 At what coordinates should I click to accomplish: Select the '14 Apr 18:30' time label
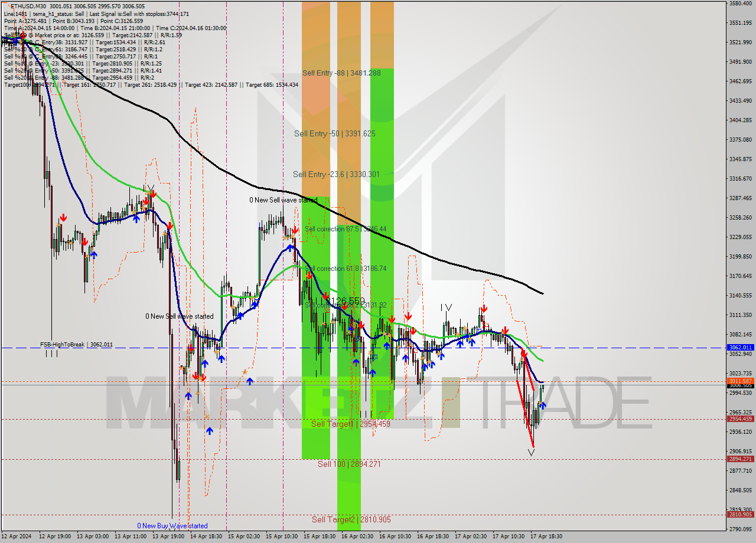[206, 537]
